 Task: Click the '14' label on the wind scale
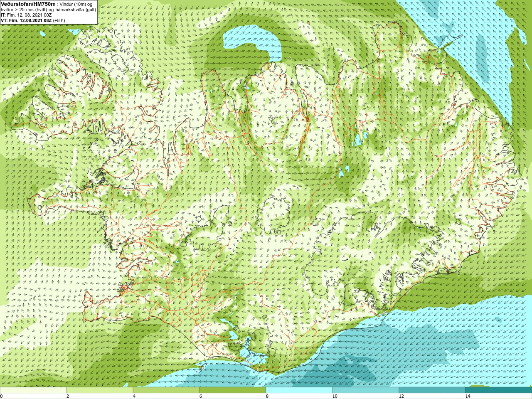tap(468, 396)
